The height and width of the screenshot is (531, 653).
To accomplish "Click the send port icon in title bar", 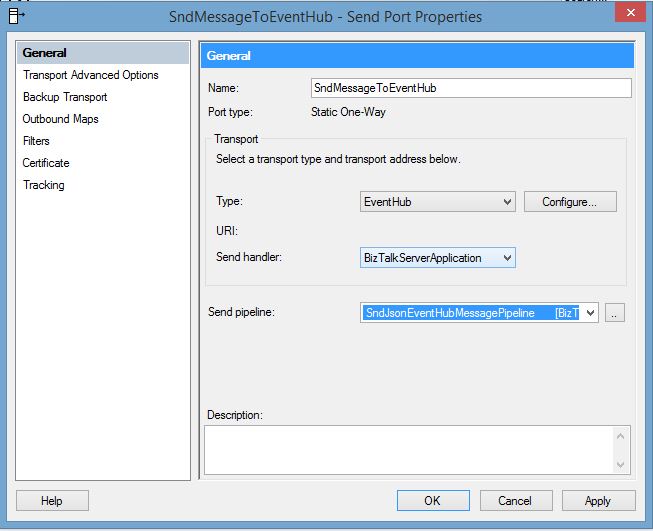I will coord(16,16).
